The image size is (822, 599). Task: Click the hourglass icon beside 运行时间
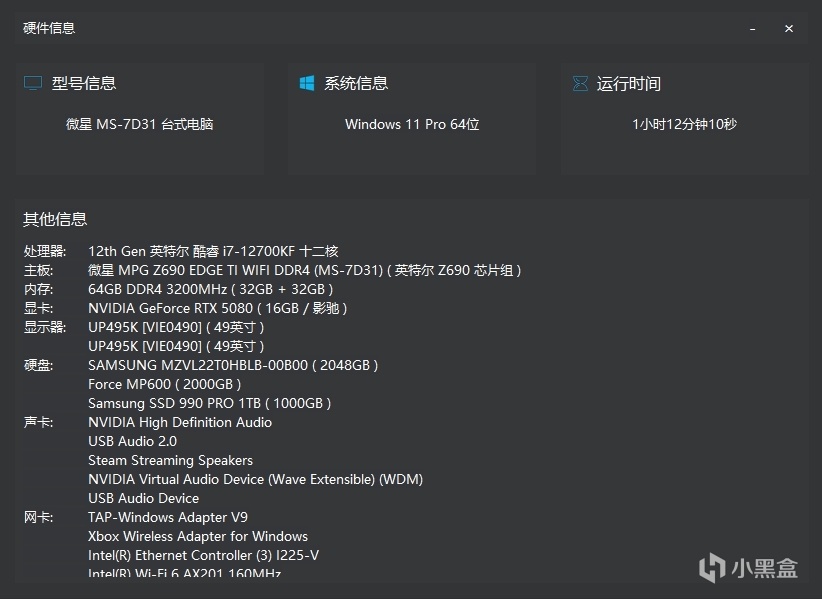coord(580,83)
